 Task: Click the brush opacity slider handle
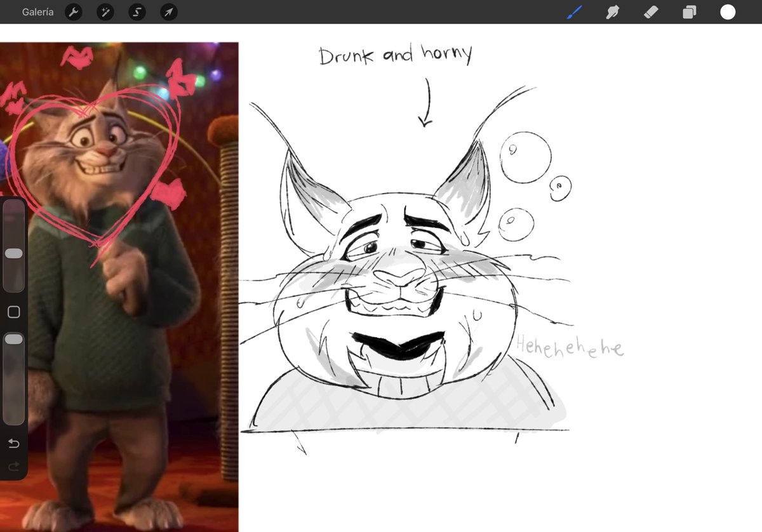(x=13, y=340)
